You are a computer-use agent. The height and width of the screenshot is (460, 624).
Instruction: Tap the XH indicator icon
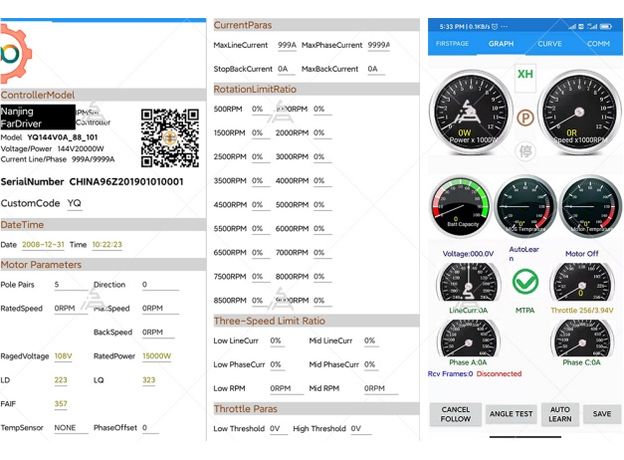click(x=524, y=75)
